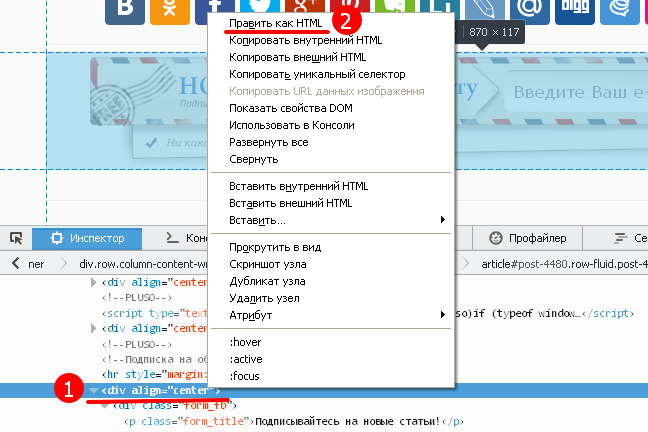Screen dimensions: 648x432
Task: Open the 'Атрибут' submenu
Action: point(331,315)
